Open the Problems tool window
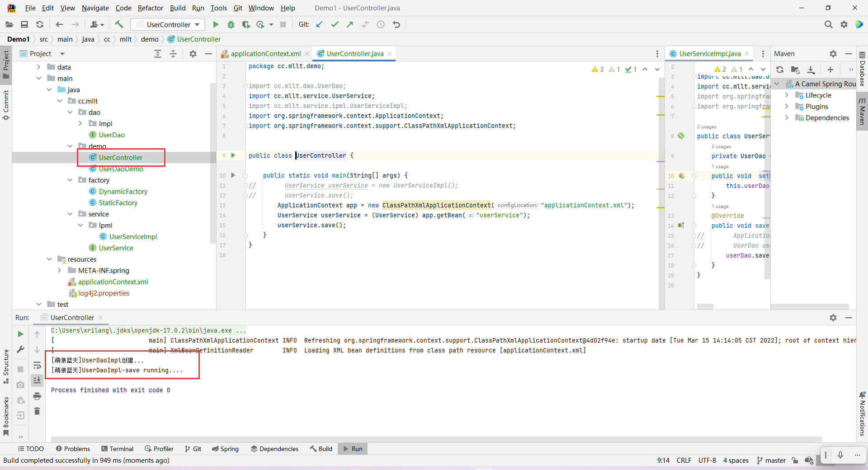Viewport: 868px width, 470px height. click(x=73, y=449)
